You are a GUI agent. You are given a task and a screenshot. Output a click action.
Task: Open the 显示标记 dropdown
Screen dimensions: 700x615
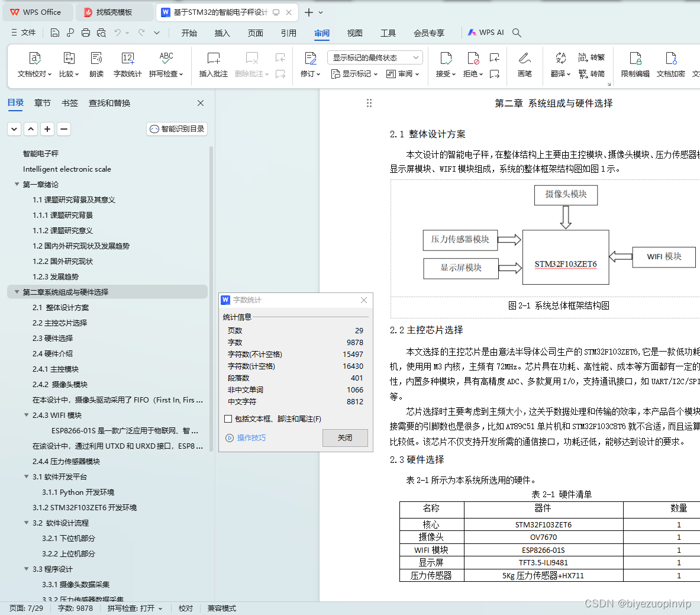pyautogui.click(x=354, y=73)
